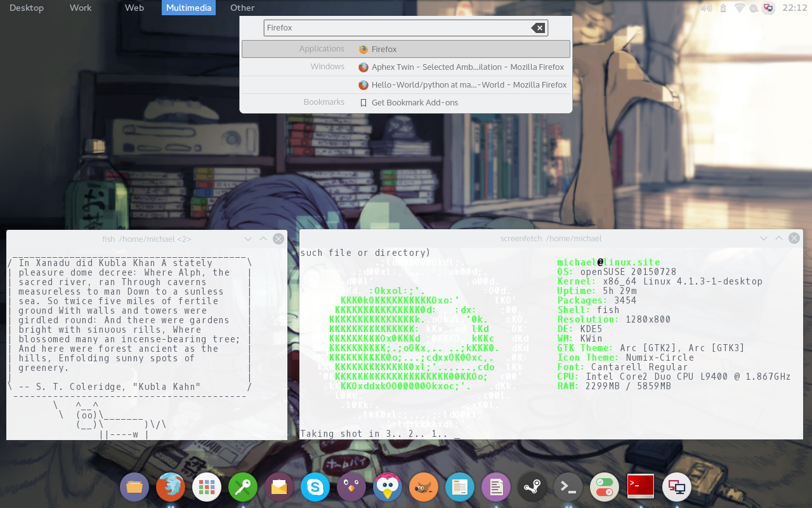The image size is (812, 508).
Task: Click down arrow on screenfetch terminal titlebar
Action: pos(764,239)
